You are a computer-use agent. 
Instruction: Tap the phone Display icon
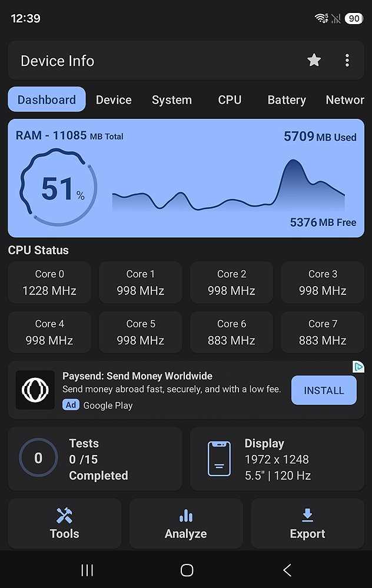(219, 459)
